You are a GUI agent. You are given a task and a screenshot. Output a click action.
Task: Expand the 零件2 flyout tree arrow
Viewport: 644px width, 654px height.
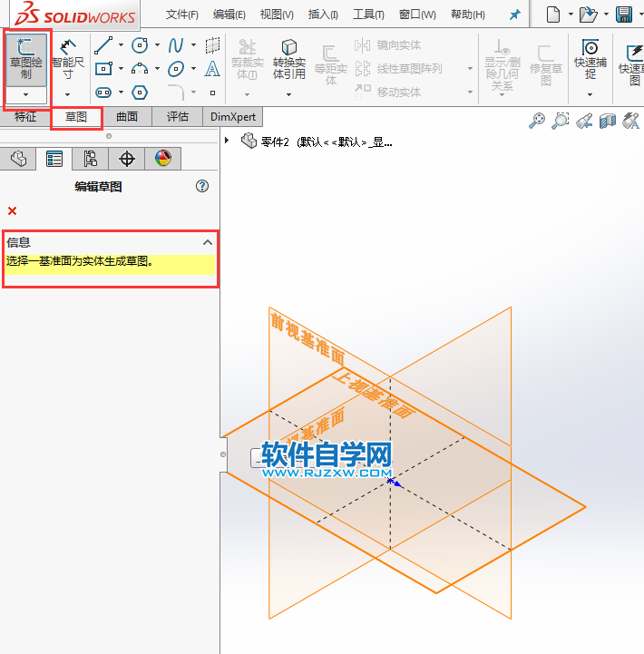[227, 141]
